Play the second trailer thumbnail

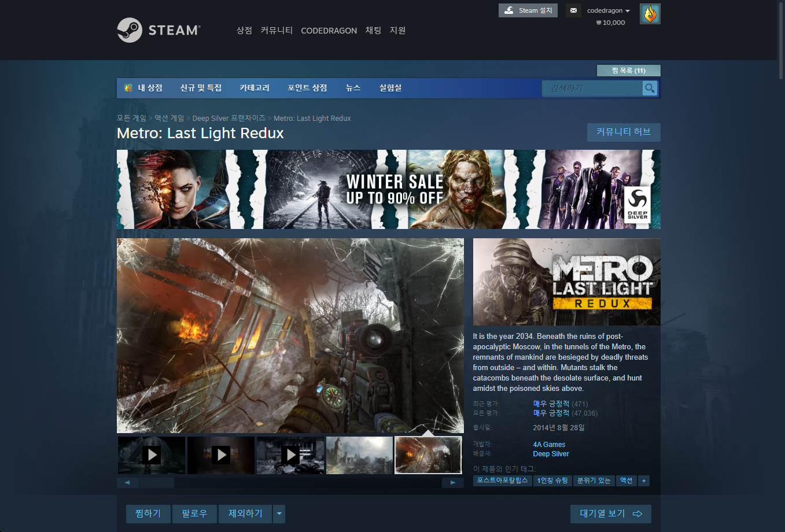tap(221, 456)
